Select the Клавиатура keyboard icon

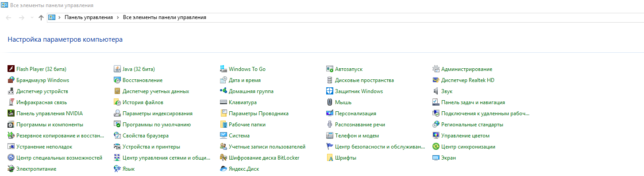tap(224, 102)
